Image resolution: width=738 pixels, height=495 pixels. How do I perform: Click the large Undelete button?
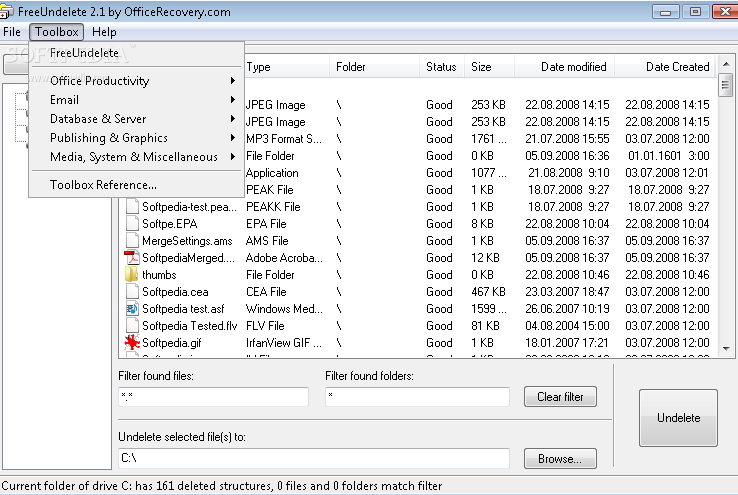(x=678, y=418)
